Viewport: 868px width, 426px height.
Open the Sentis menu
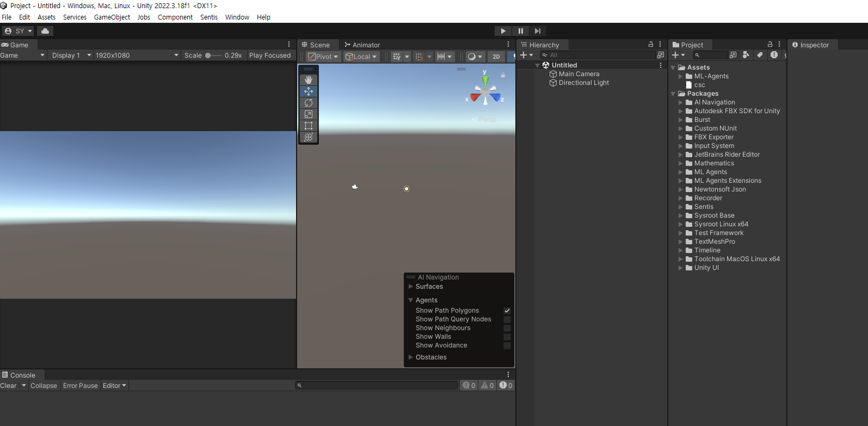coord(209,17)
